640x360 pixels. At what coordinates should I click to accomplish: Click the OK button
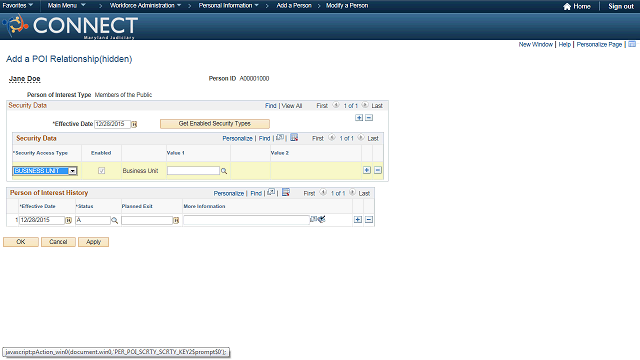tap(21, 242)
